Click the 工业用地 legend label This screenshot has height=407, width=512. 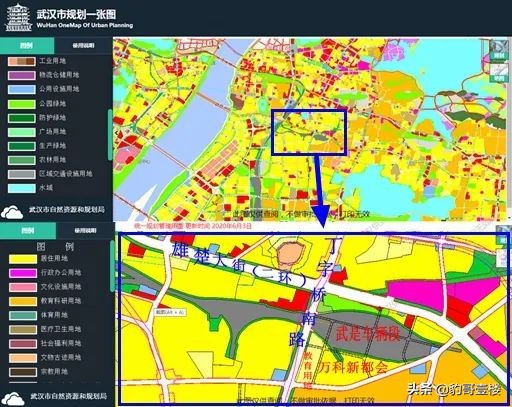[53, 61]
